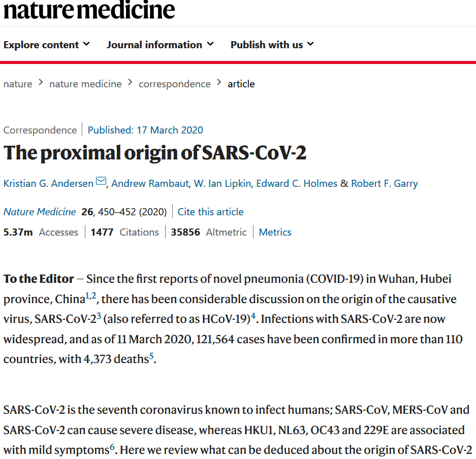Viewport: 476px width, 459px height.
Task: Open nature medicine breadcrumb link
Action: [85, 84]
